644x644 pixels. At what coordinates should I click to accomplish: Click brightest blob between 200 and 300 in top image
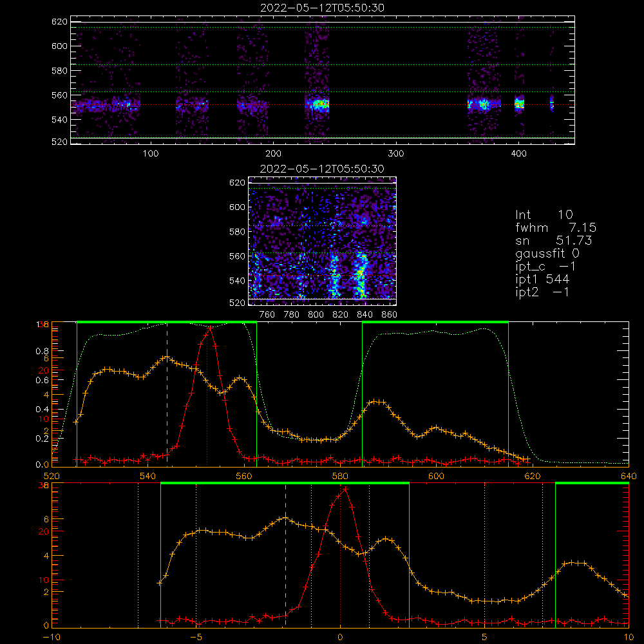[x=319, y=104]
